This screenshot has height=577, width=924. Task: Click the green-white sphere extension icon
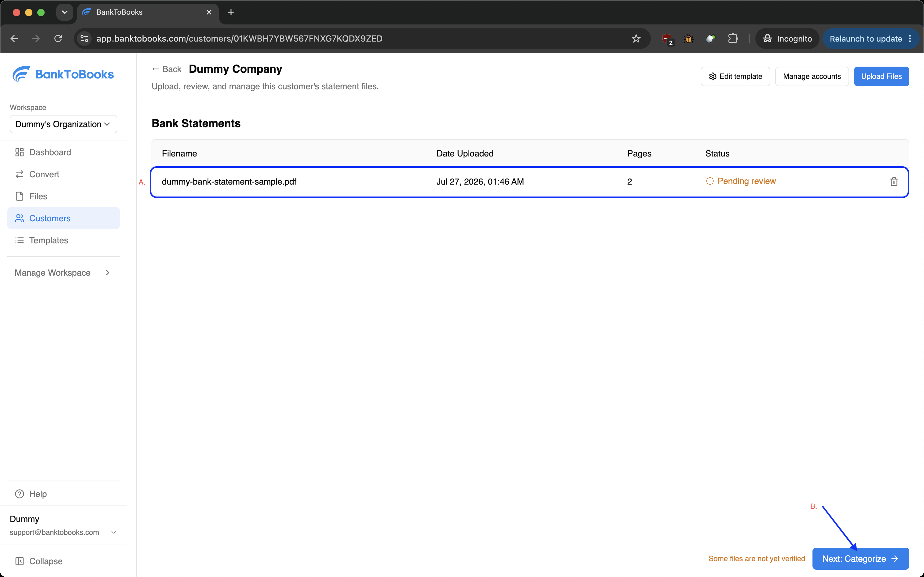coord(710,39)
